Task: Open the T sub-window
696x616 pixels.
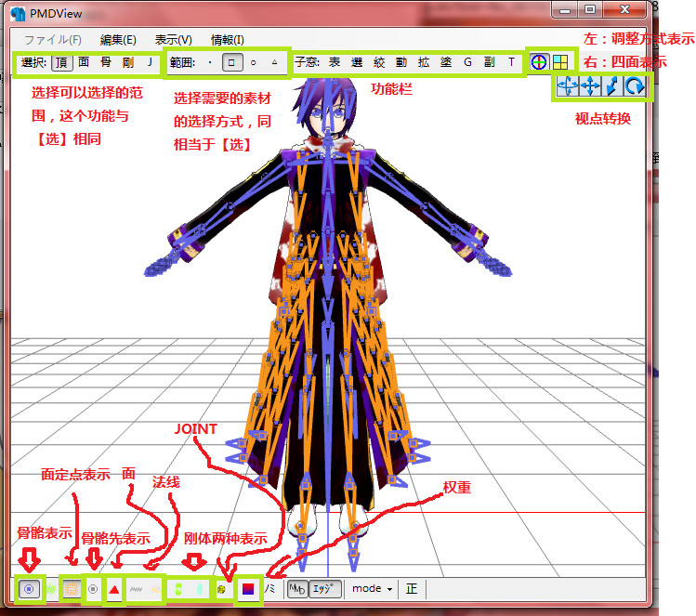Action: pos(511,62)
